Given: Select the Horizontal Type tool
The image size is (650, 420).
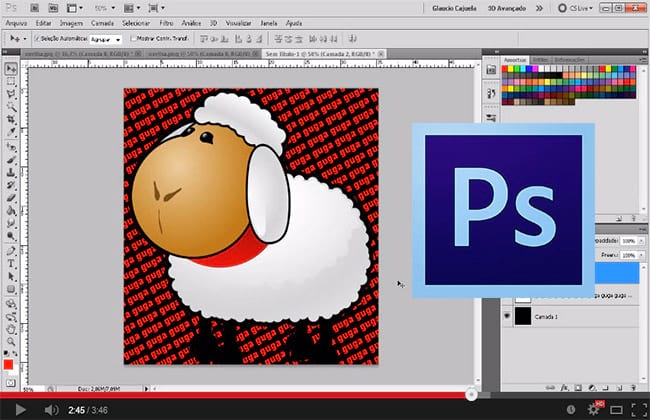Looking at the screenshot, I should point(11,264).
